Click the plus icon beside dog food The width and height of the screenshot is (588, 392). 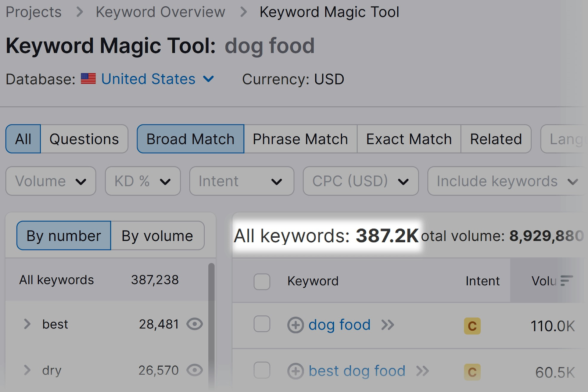pos(295,325)
